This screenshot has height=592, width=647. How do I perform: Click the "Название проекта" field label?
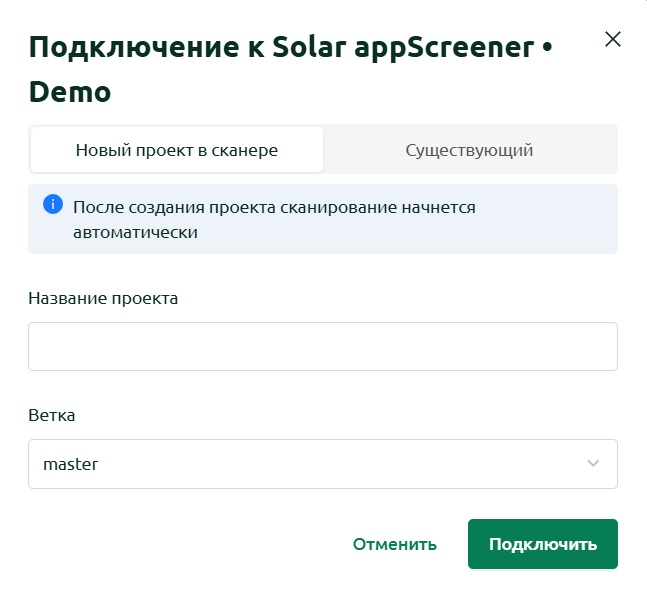(103, 298)
